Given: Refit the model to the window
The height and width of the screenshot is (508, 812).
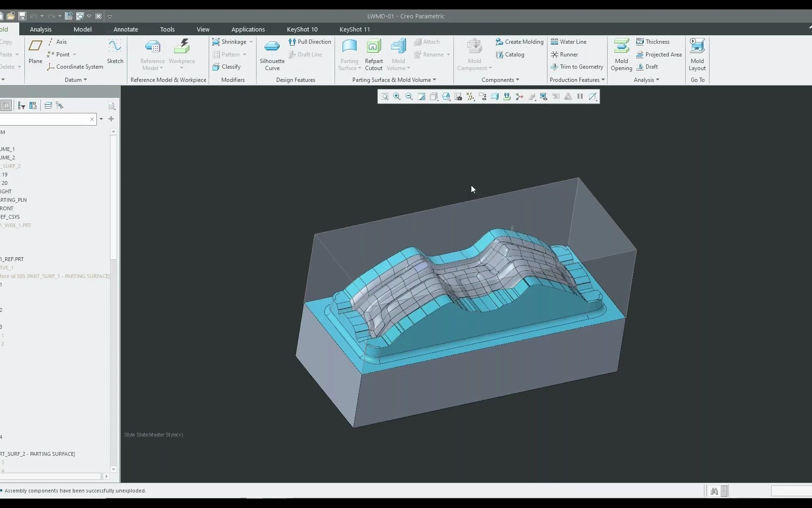Looking at the screenshot, I should tap(421, 96).
